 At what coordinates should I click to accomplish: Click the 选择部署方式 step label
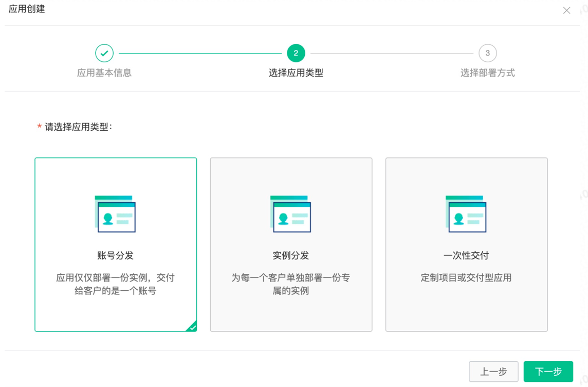tap(487, 73)
